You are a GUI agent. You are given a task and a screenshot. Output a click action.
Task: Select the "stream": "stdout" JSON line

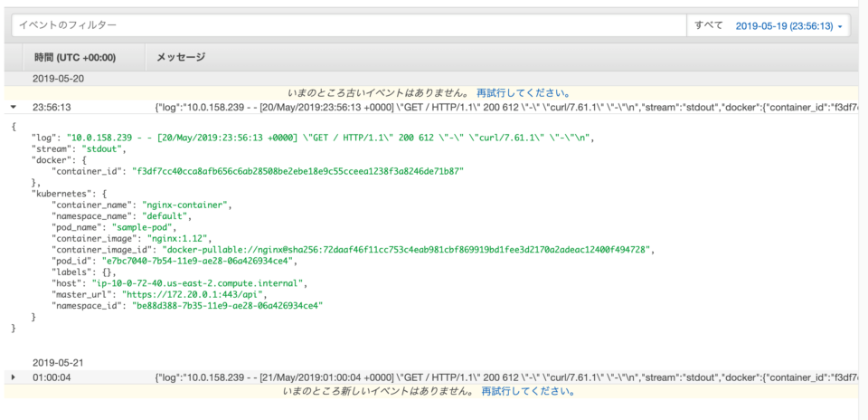pos(80,149)
